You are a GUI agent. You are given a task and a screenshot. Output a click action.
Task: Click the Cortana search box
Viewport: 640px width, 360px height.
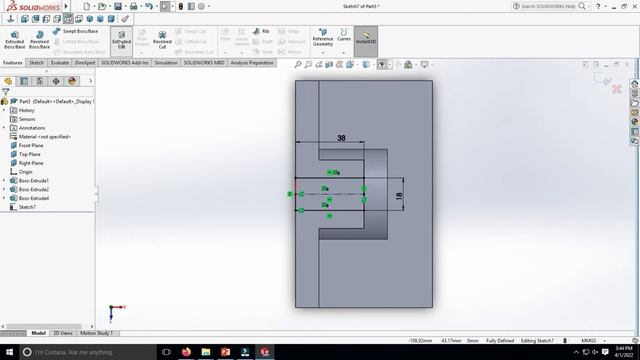pyautogui.click(x=88, y=352)
